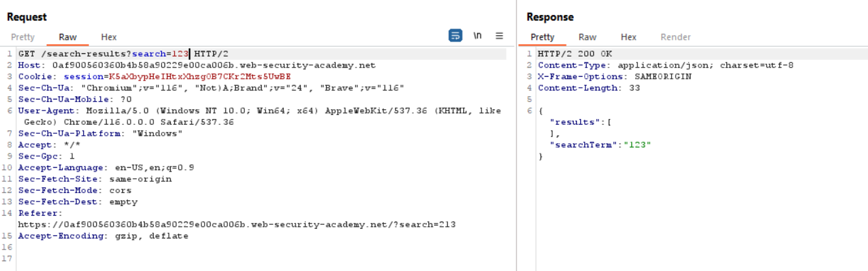
Task: Click the Referer URL in the request
Action: [x=236, y=225]
